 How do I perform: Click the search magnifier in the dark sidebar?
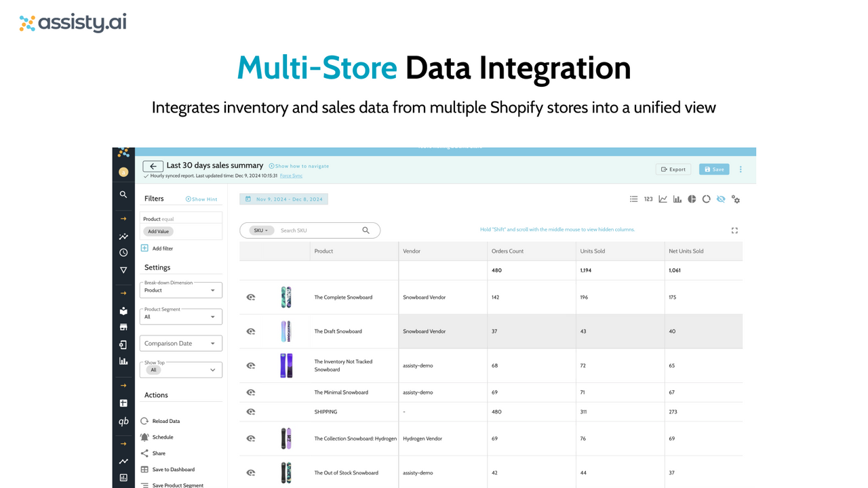(123, 195)
